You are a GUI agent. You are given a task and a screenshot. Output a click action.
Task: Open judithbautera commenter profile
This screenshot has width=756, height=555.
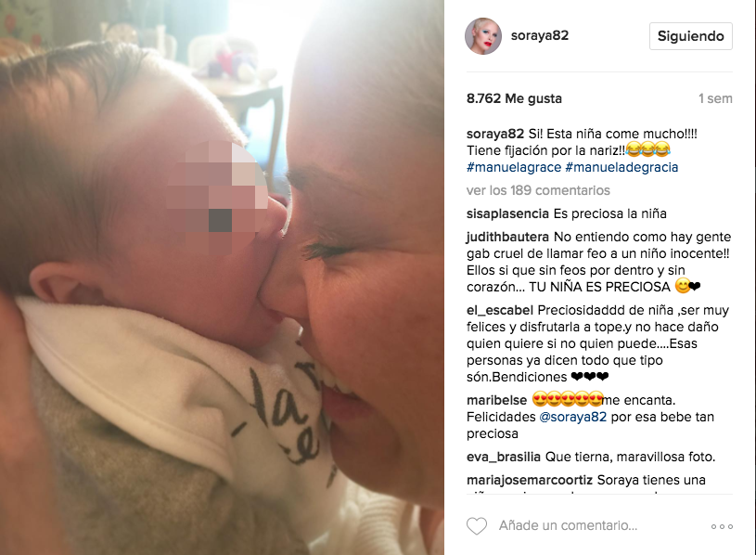[x=507, y=237]
